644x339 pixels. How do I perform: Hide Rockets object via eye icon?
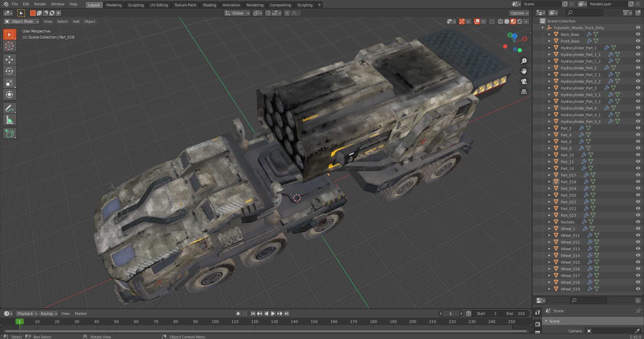point(638,222)
